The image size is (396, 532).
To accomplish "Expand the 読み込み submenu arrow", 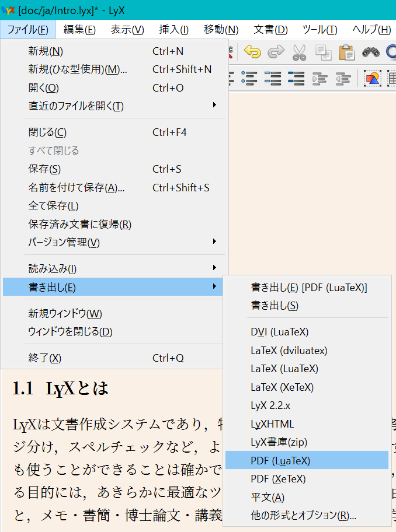I will tap(214, 267).
